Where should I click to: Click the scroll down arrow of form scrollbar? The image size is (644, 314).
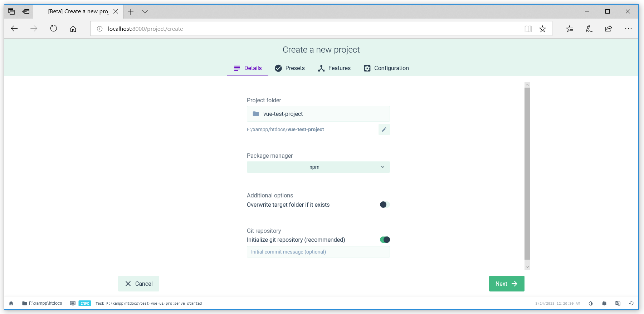[x=527, y=267]
